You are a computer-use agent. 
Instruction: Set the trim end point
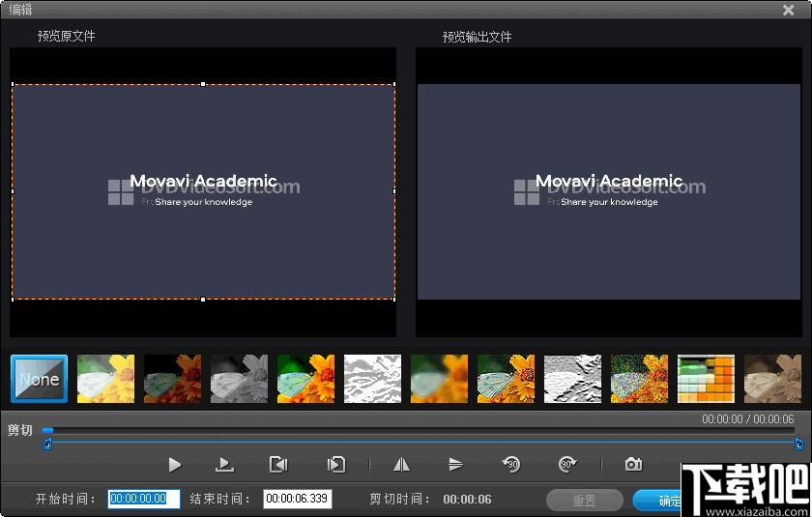[335, 465]
